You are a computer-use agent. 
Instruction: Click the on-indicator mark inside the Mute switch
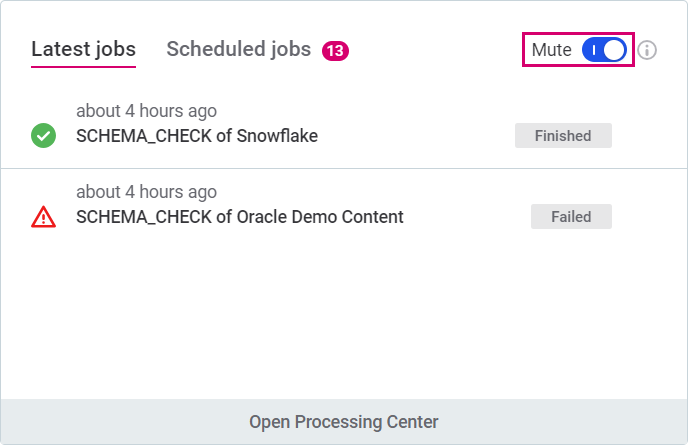(x=594, y=50)
